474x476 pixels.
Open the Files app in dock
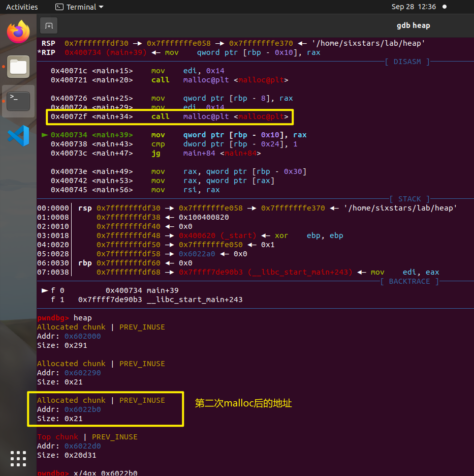tap(18, 67)
